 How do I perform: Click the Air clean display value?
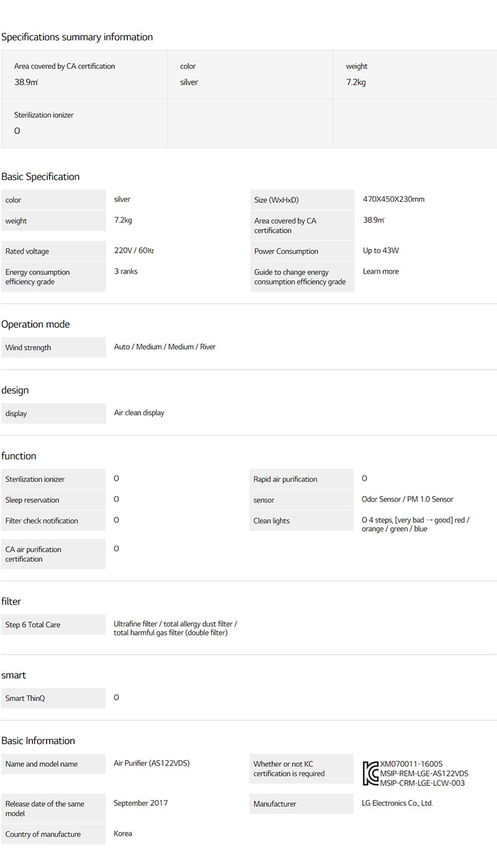click(x=139, y=413)
